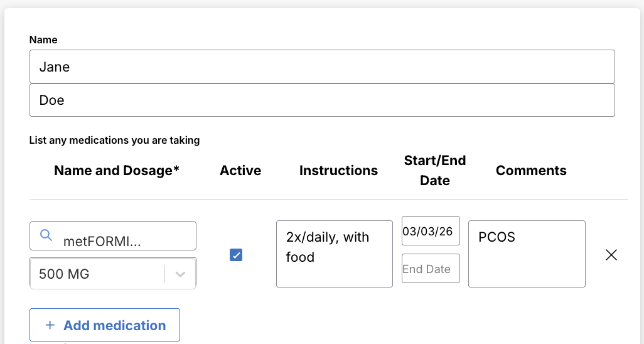
Task: Open the 500 MG dosage dropdown
Action: [97, 274]
